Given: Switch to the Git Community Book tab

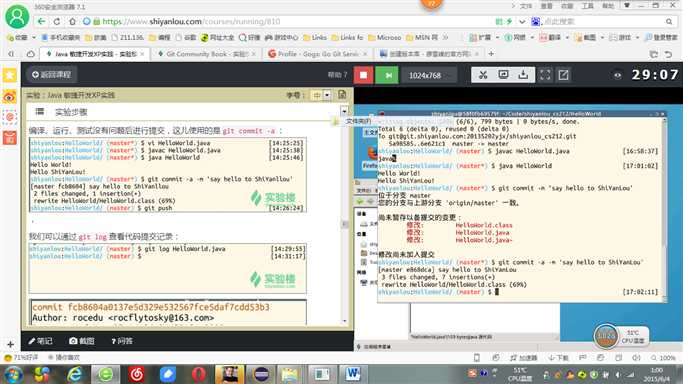Looking at the screenshot, I should pyautogui.click(x=207, y=54).
